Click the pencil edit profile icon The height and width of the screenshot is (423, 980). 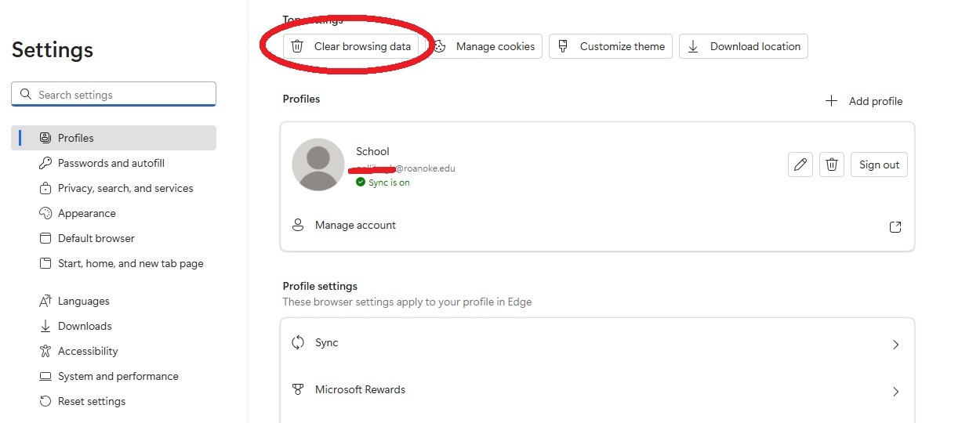pos(800,164)
